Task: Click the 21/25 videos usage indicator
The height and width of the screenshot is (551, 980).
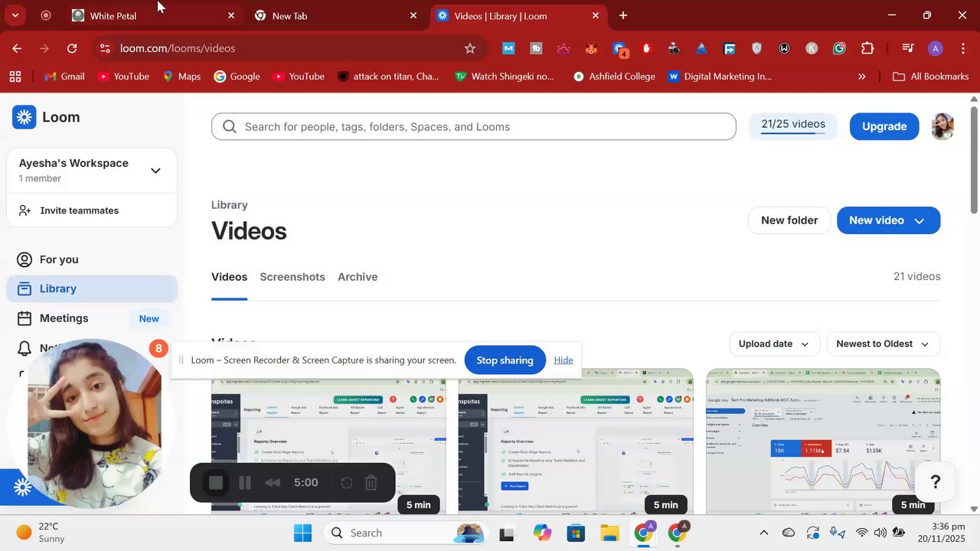Action: click(792, 126)
